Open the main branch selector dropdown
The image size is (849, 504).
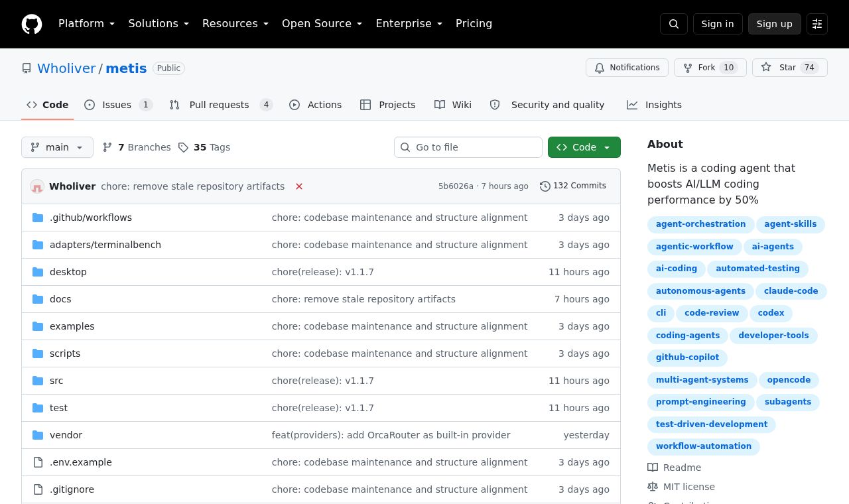57,147
